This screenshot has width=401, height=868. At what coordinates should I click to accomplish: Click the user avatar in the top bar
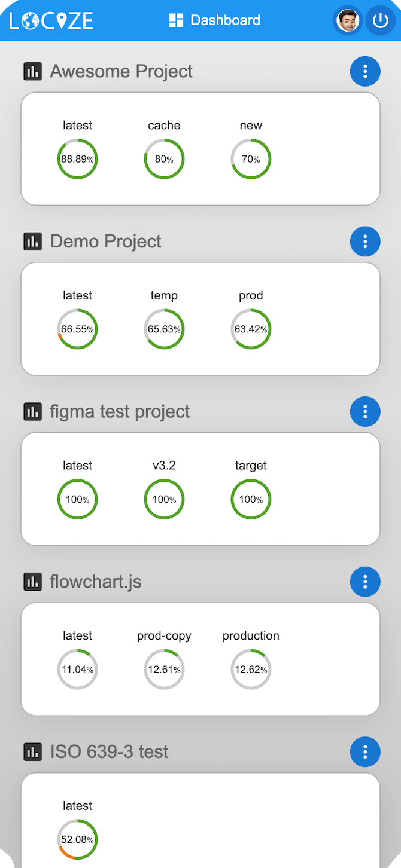click(348, 20)
